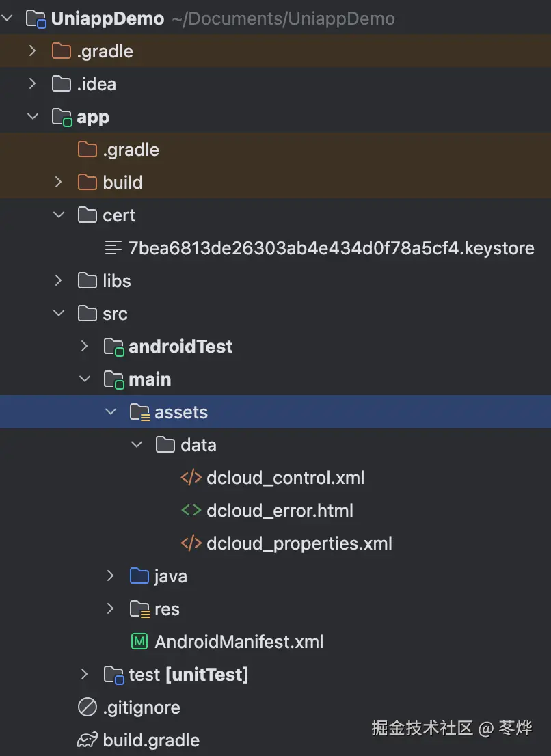551x756 pixels.
Task: Collapse the data folder
Action: point(137,445)
